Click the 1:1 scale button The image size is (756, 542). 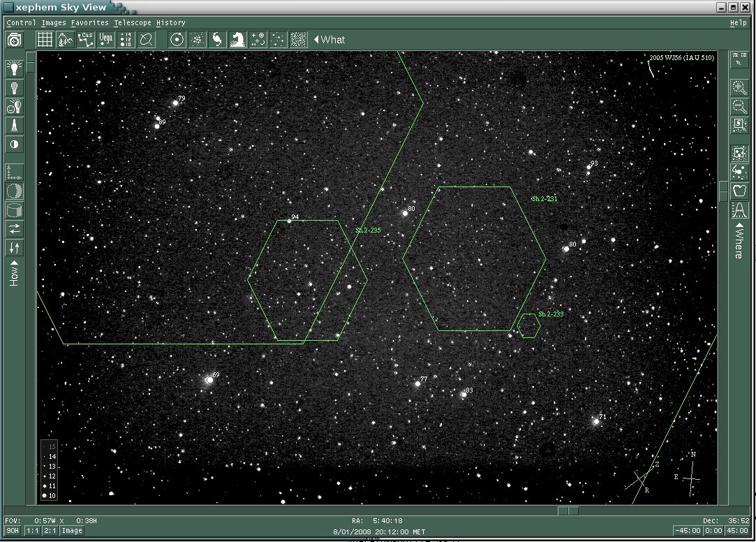click(x=32, y=531)
